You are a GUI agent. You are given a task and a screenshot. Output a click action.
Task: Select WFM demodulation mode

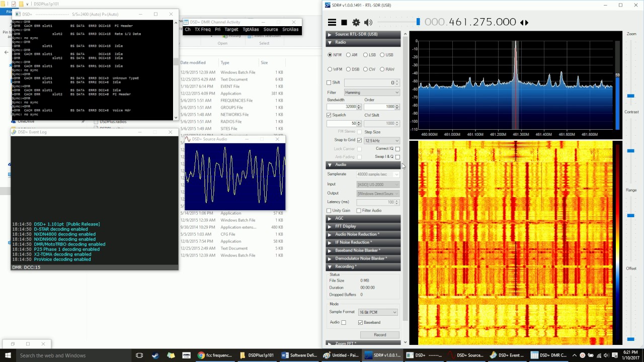click(x=335, y=69)
